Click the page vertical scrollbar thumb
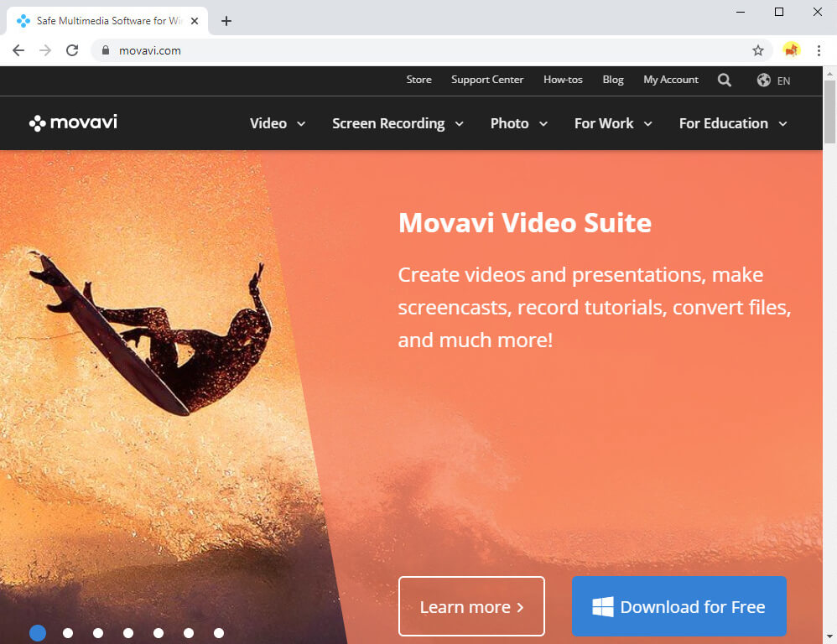The height and width of the screenshot is (644, 837). coord(829,112)
